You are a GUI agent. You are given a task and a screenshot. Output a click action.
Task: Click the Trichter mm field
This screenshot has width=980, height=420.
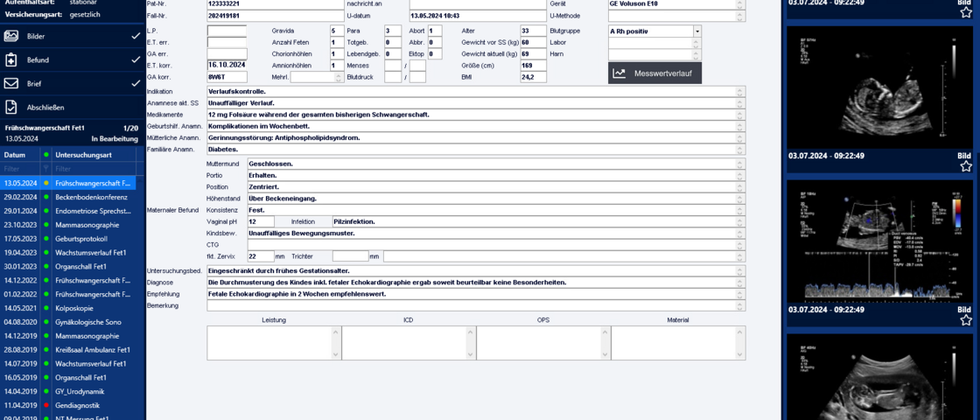coord(351,256)
